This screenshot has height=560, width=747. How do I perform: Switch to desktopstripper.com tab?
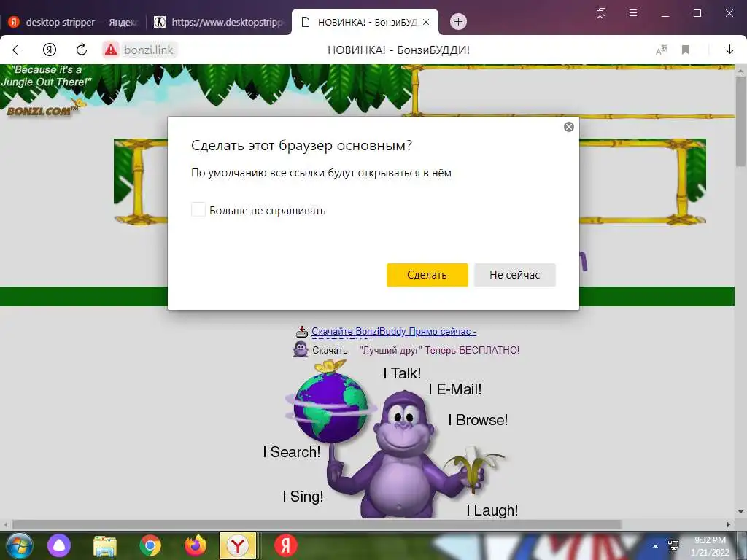[x=220, y=22]
